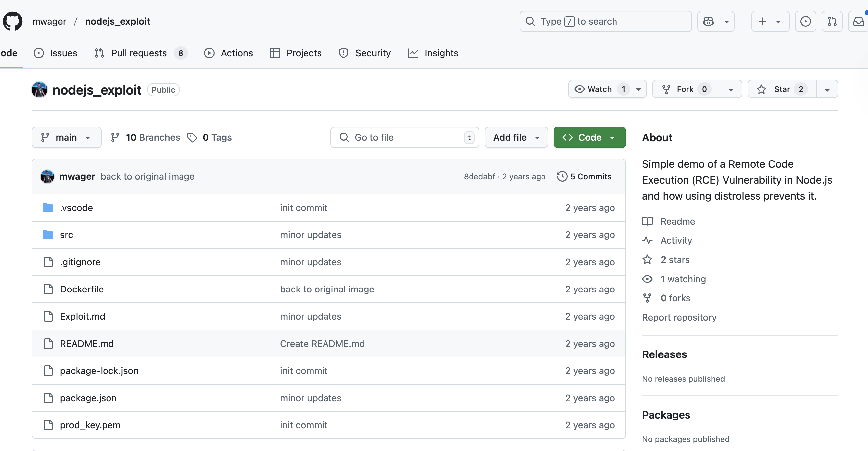Image resolution: width=868 pixels, height=451 pixels.
Task: Switch to the Insights tab
Action: click(433, 53)
